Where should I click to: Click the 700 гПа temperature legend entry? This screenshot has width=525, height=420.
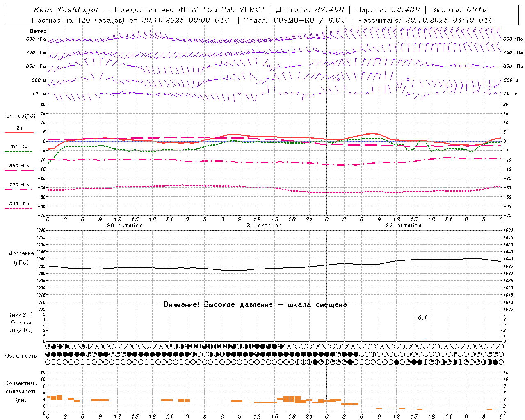click(x=19, y=185)
